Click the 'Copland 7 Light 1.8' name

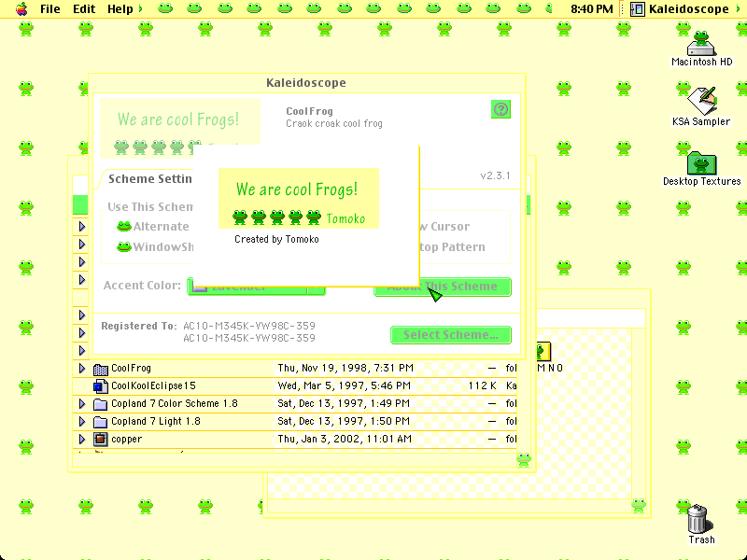[x=156, y=421]
